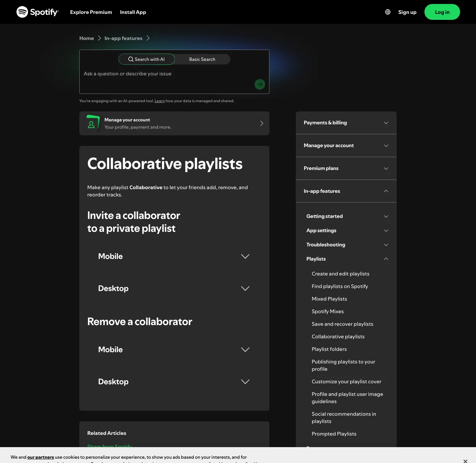Open our partners link in cookie banner
This screenshot has height=463, width=476.
click(41, 457)
